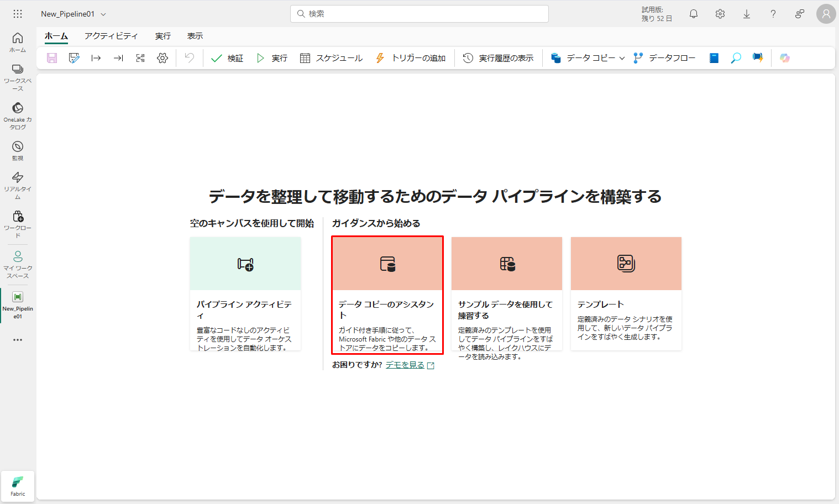Open the Copilot icon in the toolbar
The width and height of the screenshot is (839, 504).
[x=784, y=58]
